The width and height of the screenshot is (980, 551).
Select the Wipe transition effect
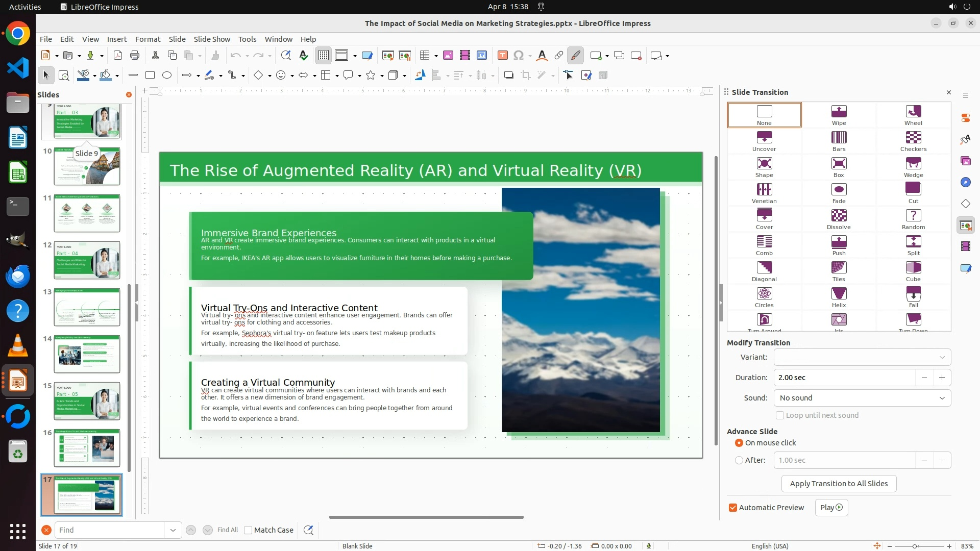coord(839,115)
